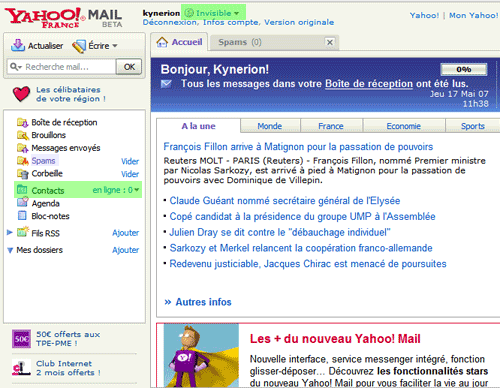Screen dimensions: 500x388
Task: Open the Brouillons folder
Action: [49, 135]
